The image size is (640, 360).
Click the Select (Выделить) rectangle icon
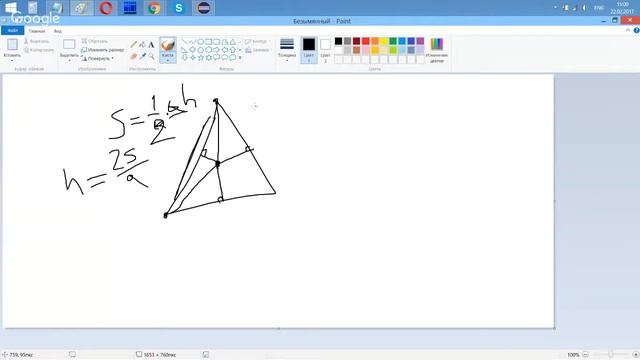coord(69,44)
